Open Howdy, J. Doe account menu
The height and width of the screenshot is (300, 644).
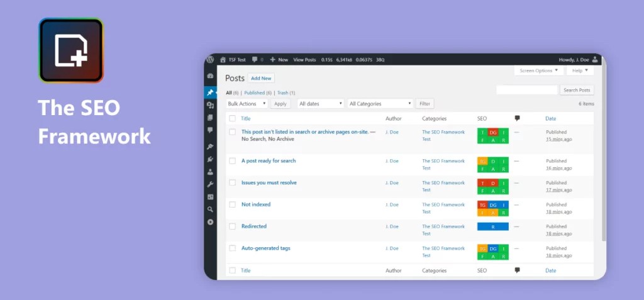coord(579,60)
